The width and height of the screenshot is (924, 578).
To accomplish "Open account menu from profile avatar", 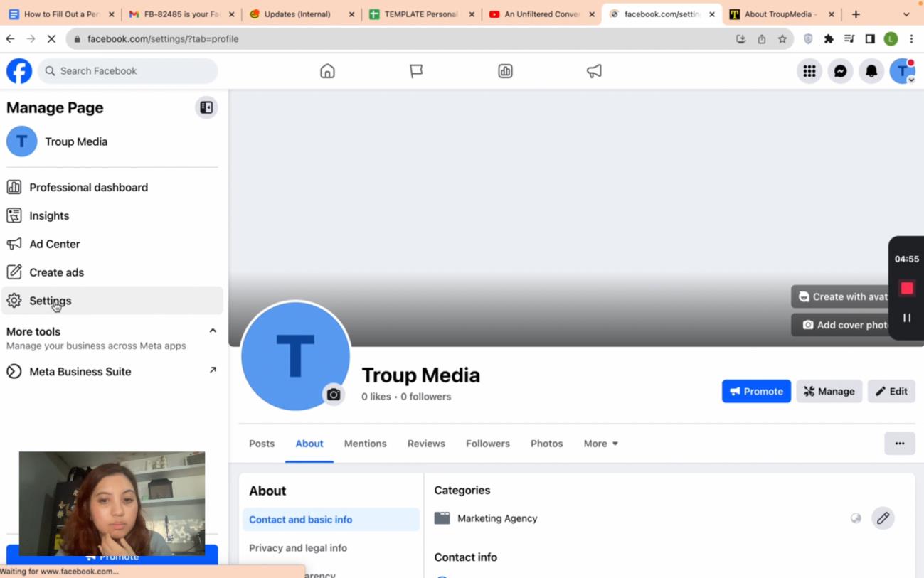I will point(903,71).
